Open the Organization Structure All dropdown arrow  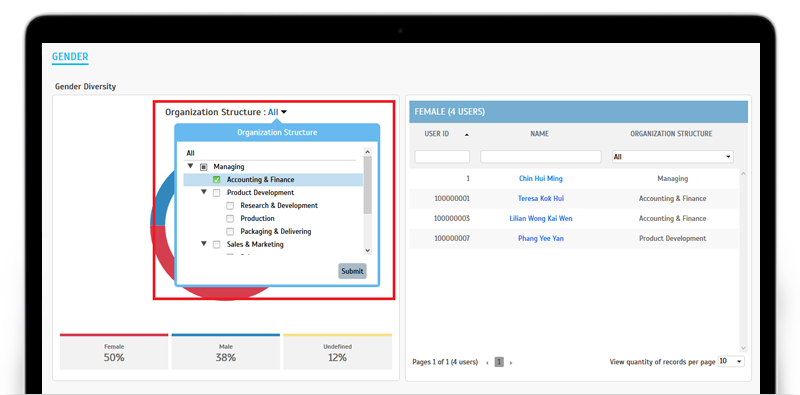(x=284, y=112)
